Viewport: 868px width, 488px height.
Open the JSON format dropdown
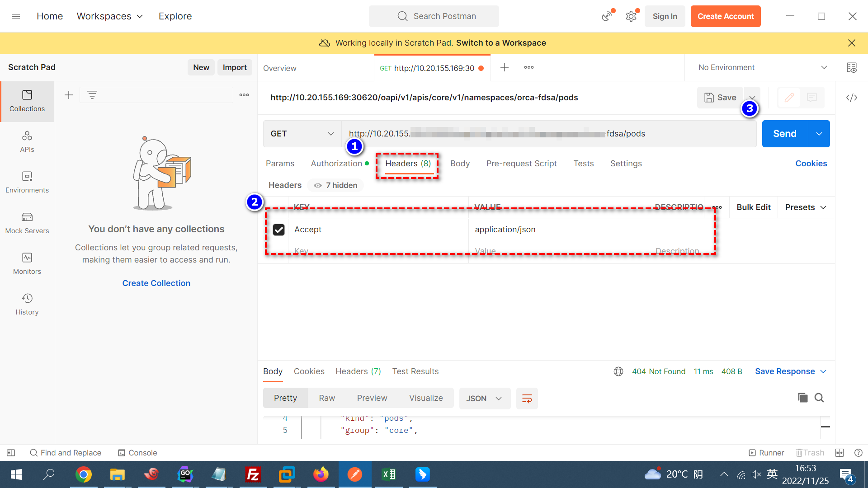click(484, 399)
